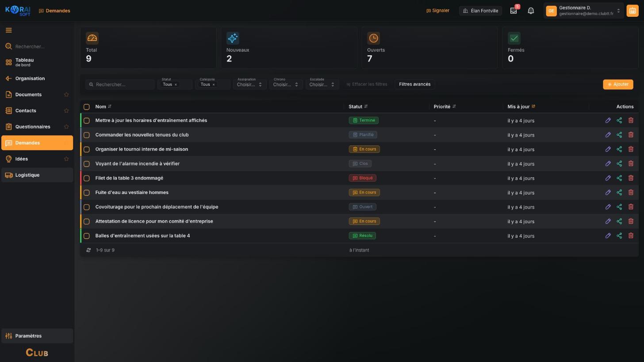
Task: Edit 'Fuite d'eau au vestiaire hommes'
Action: [x=608, y=192]
